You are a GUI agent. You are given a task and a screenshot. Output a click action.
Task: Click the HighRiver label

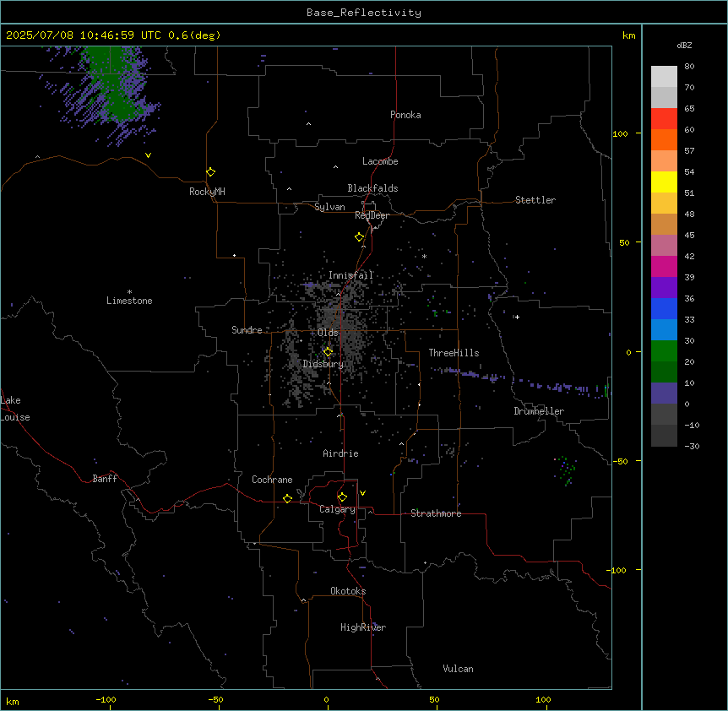pyautogui.click(x=363, y=627)
